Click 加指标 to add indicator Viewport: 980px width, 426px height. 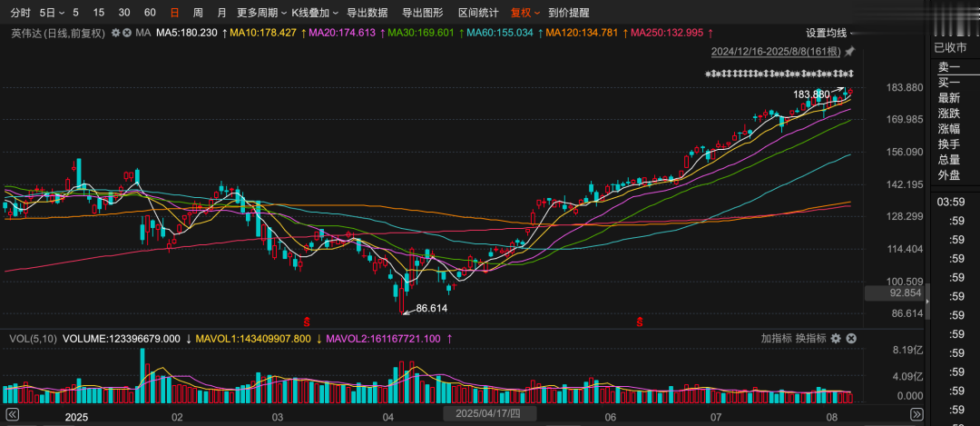[776, 339]
